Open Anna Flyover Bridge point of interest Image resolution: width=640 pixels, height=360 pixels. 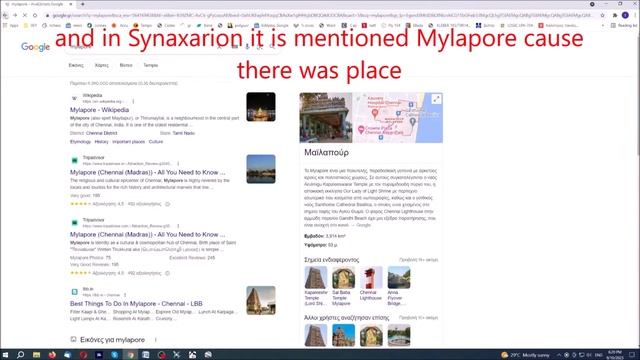[398, 286]
